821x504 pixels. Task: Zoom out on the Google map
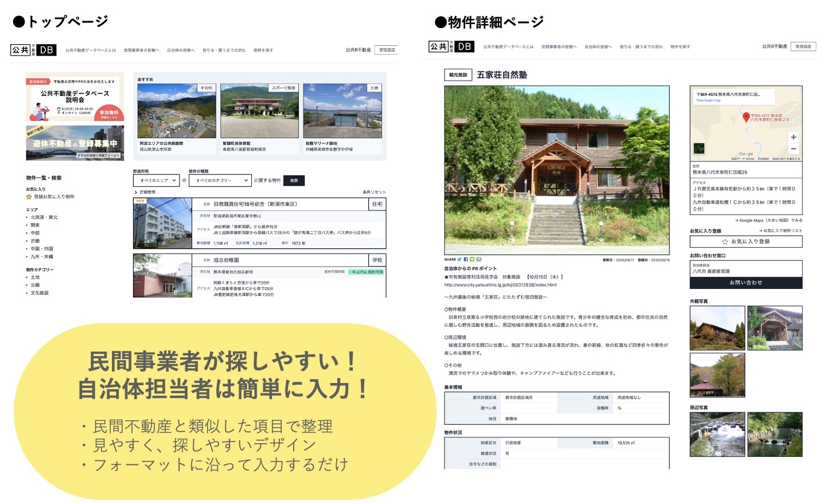click(x=793, y=149)
